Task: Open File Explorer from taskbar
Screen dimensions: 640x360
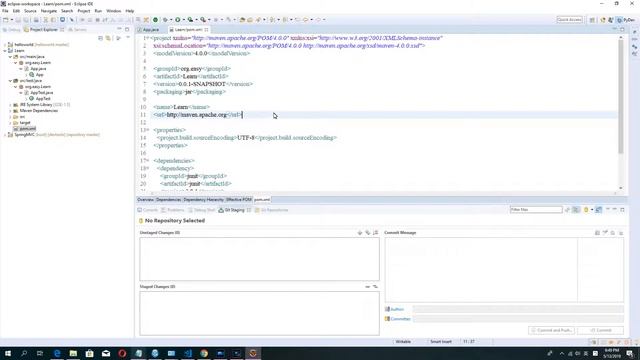Action: 73,353
